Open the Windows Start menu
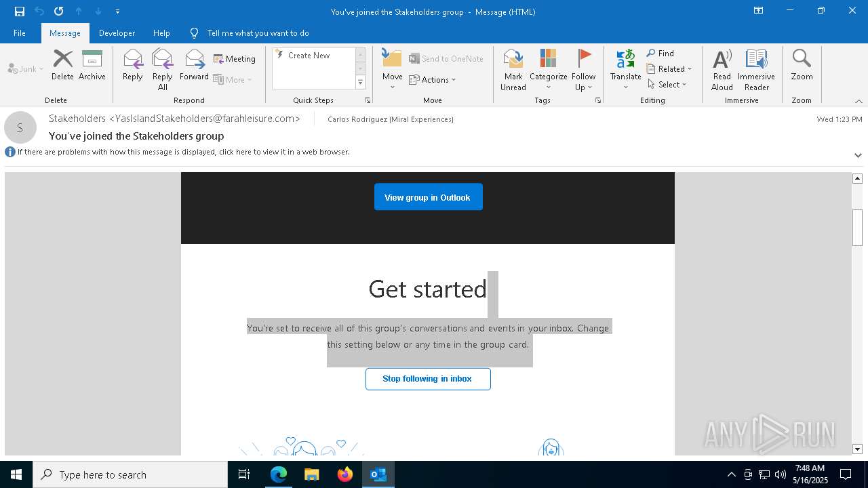 click(16, 474)
